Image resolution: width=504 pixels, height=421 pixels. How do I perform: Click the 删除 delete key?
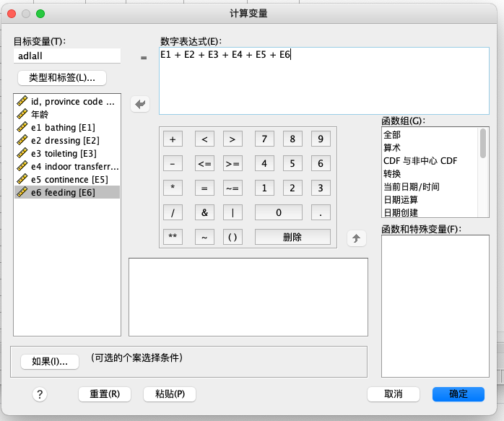[292, 237]
